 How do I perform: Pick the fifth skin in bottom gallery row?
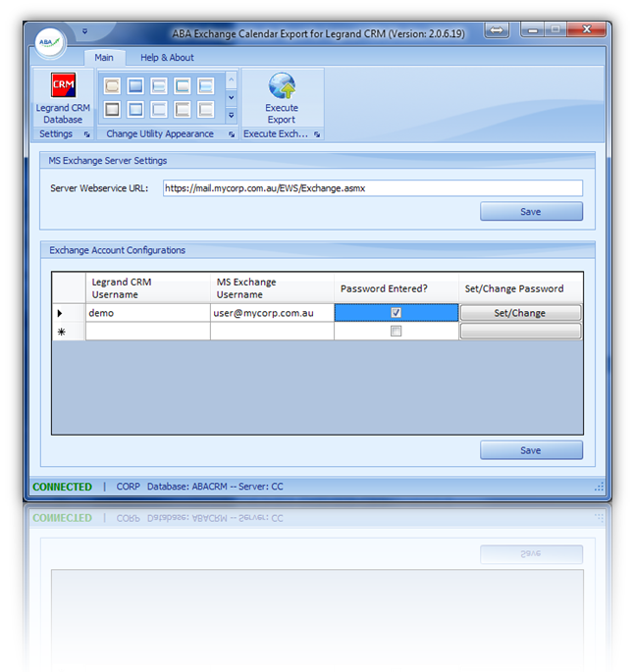(x=206, y=109)
